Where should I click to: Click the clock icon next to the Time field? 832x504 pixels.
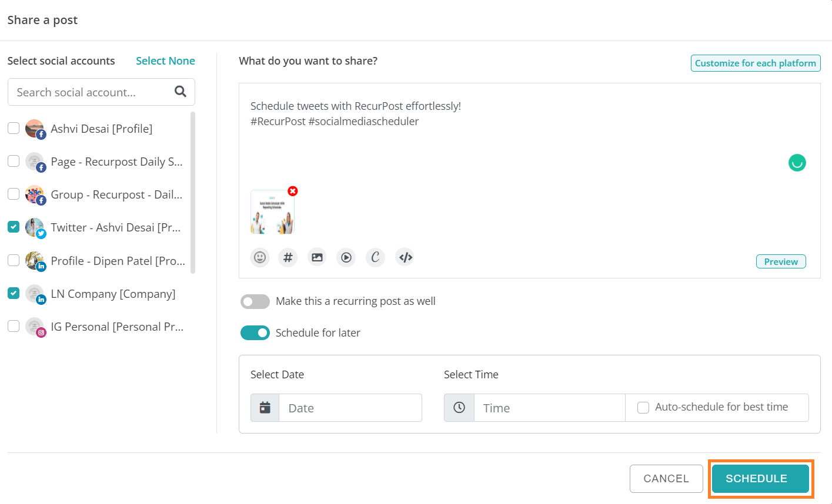[459, 407]
